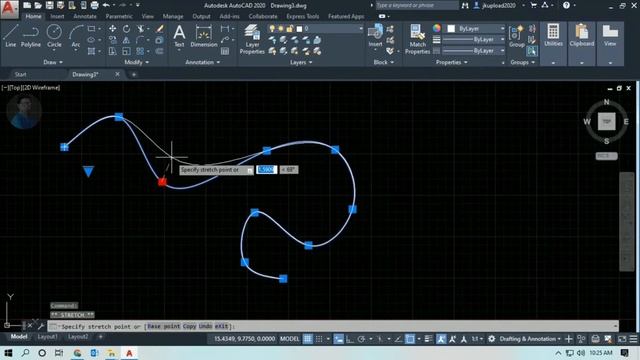Expand the Block panel

click(384, 62)
